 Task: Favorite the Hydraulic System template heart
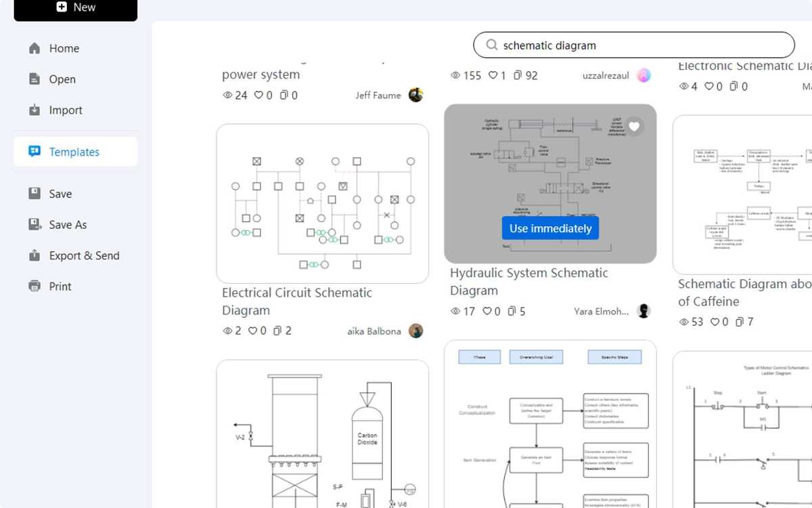coord(634,127)
